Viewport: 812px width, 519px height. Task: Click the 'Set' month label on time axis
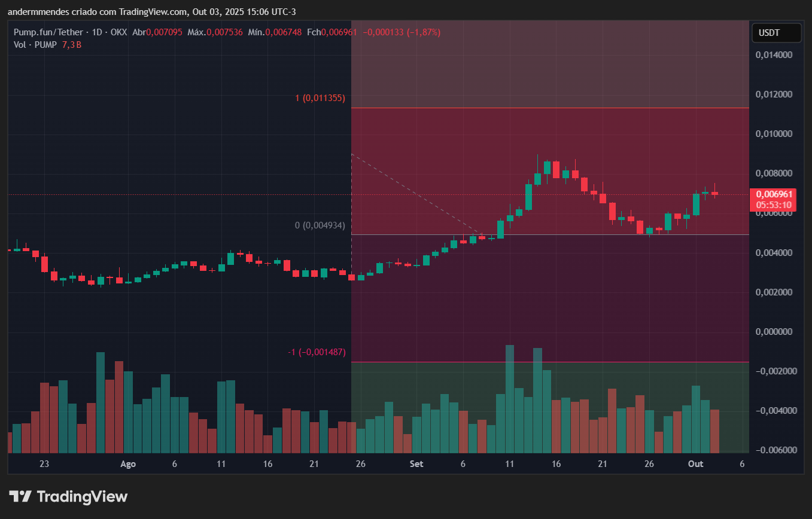[x=416, y=464]
